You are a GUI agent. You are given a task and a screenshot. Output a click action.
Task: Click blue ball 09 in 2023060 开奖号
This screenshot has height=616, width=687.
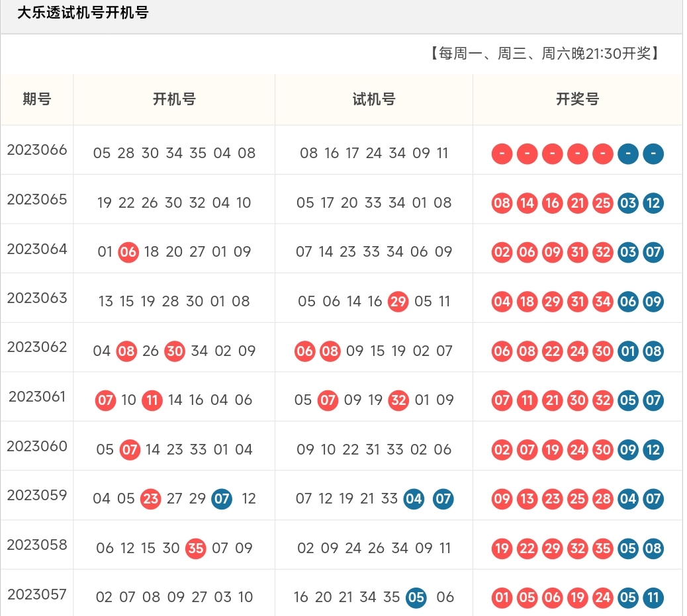pyautogui.click(x=628, y=449)
